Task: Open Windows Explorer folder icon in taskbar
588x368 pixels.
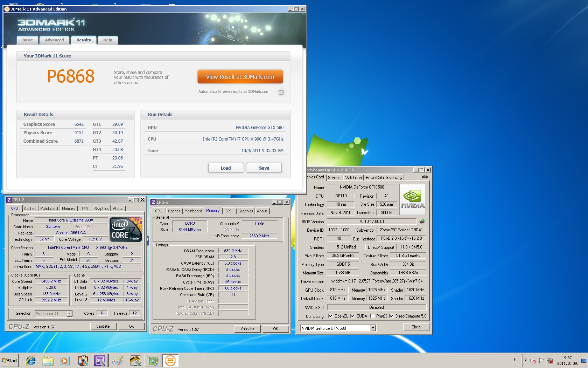Action: coord(48,361)
